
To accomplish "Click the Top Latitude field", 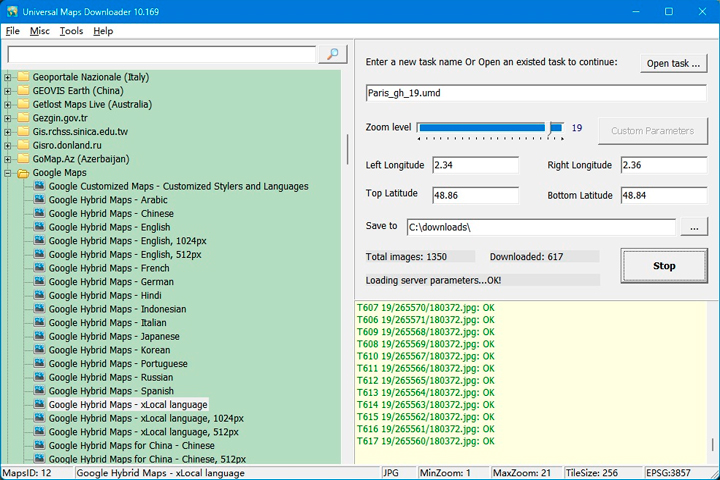I will point(475,195).
